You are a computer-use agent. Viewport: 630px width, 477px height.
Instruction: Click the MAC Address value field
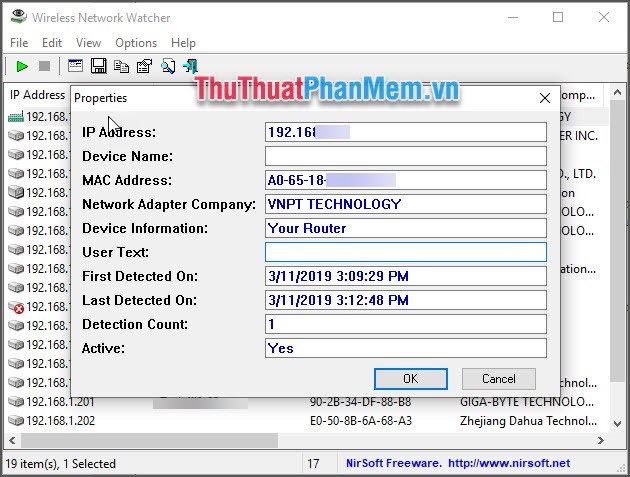(x=406, y=180)
